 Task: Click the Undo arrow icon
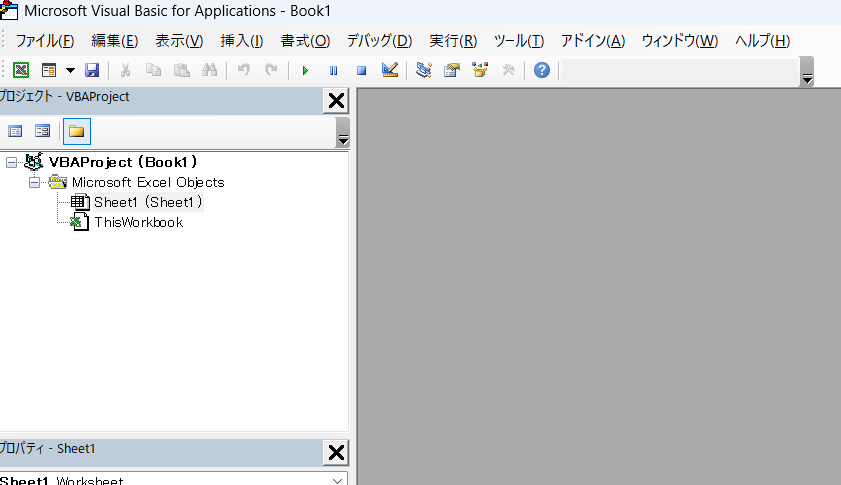pyautogui.click(x=244, y=70)
